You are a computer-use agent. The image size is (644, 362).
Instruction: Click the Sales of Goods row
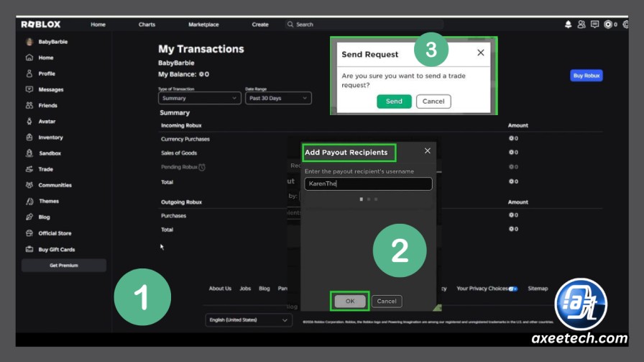pyautogui.click(x=380, y=153)
